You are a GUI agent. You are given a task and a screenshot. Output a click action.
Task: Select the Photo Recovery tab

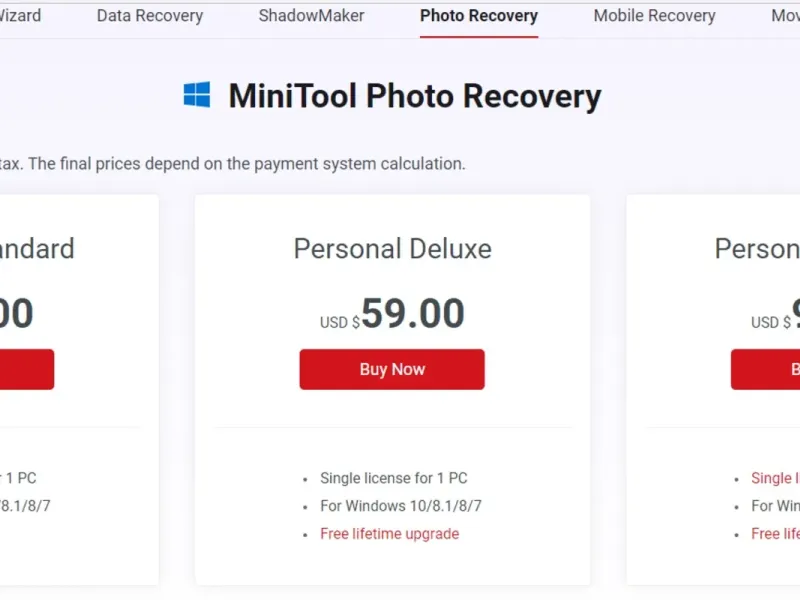[x=479, y=16]
